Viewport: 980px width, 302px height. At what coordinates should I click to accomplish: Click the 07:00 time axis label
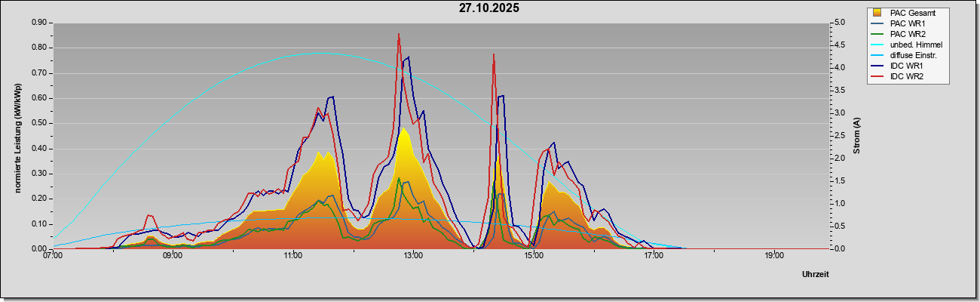[x=53, y=256]
